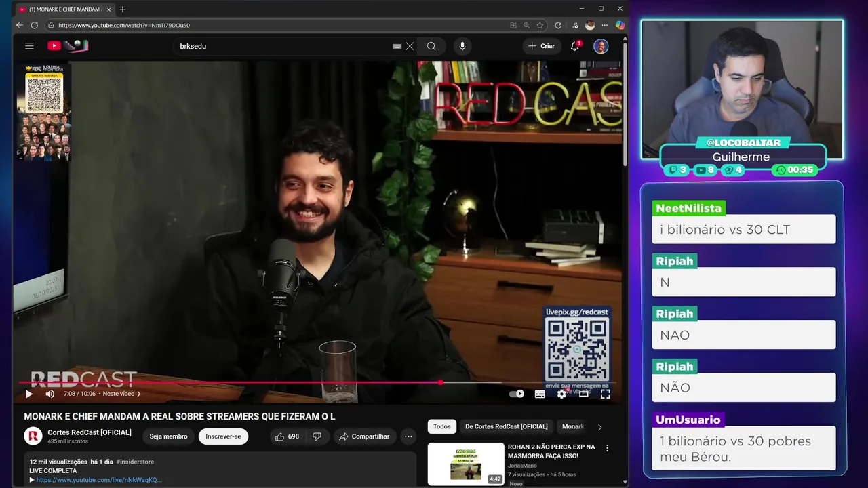The height and width of the screenshot is (488, 868).
Task: Open browser profile avatar in toolbar
Action: click(590, 25)
